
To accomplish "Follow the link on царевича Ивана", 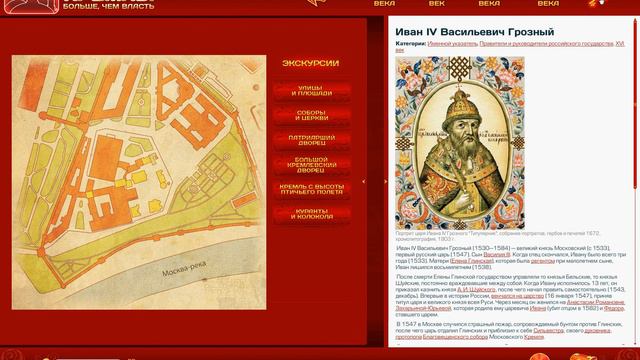I will 538,309.
